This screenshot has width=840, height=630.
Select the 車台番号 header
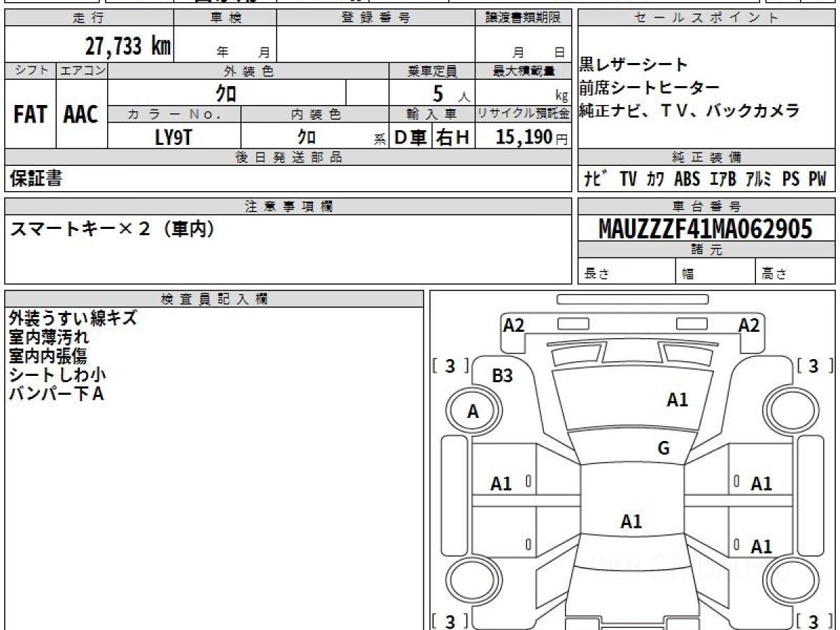pyautogui.click(x=706, y=206)
